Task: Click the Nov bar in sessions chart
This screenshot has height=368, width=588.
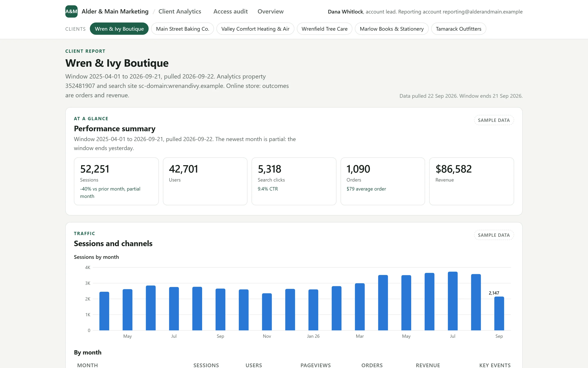Action: tap(267, 312)
